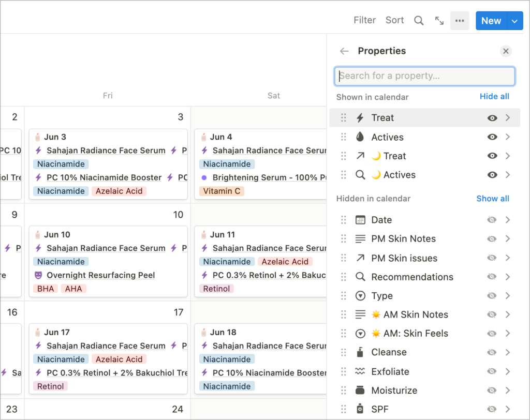Click the Overnight Resurfacing Peel mask icon
Screen dimensions: 530x420
(38, 275)
